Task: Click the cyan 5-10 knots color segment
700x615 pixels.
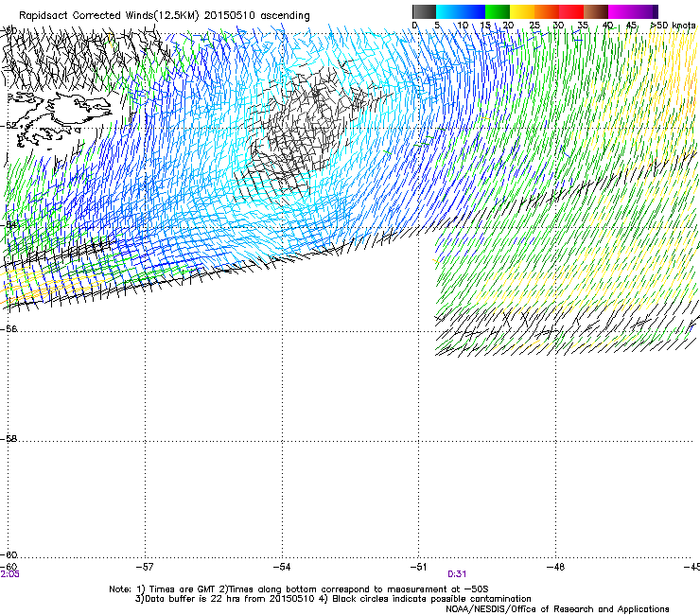Action: 448,11
